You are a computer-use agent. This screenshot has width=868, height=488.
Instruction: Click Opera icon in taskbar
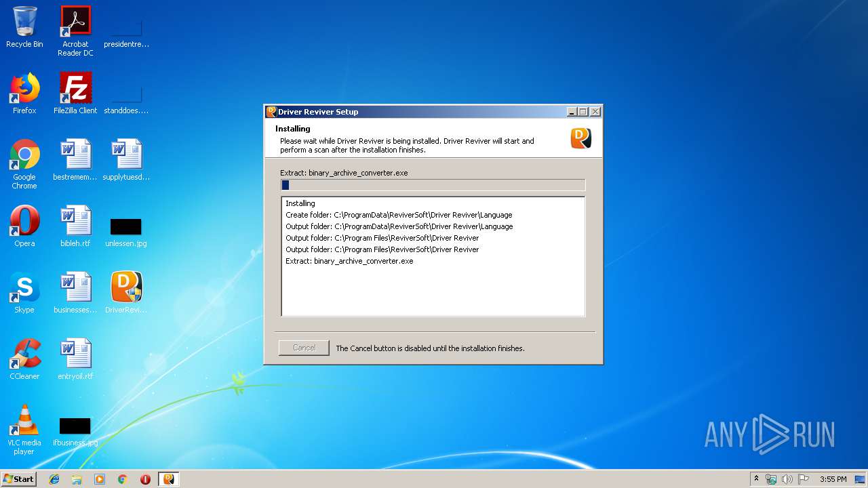tap(145, 479)
